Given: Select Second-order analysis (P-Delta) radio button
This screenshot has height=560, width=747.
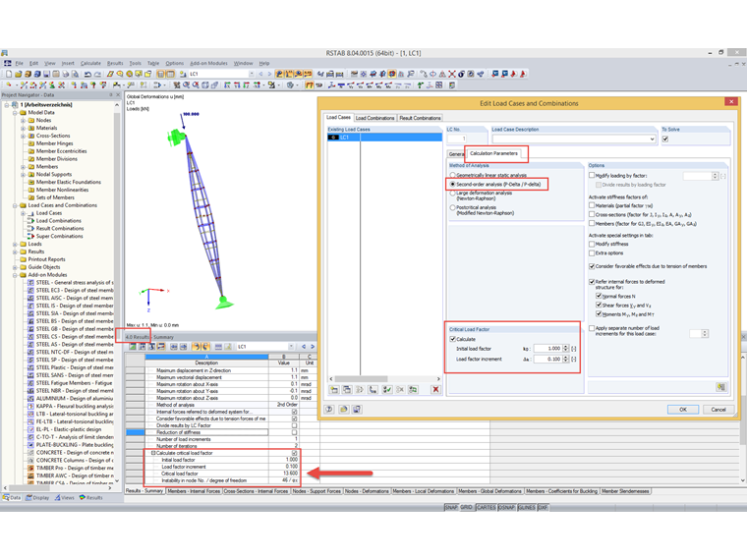Looking at the screenshot, I should point(452,185).
